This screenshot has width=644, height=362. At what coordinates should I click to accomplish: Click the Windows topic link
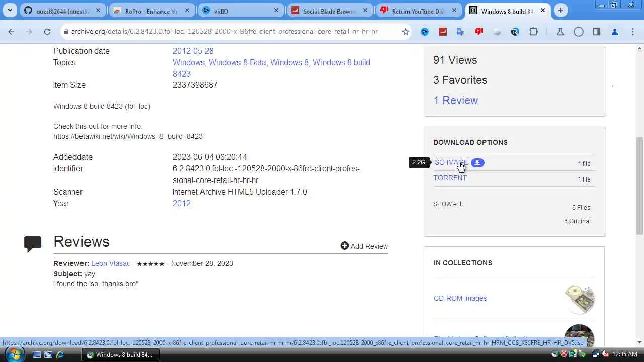click(188, 62)
